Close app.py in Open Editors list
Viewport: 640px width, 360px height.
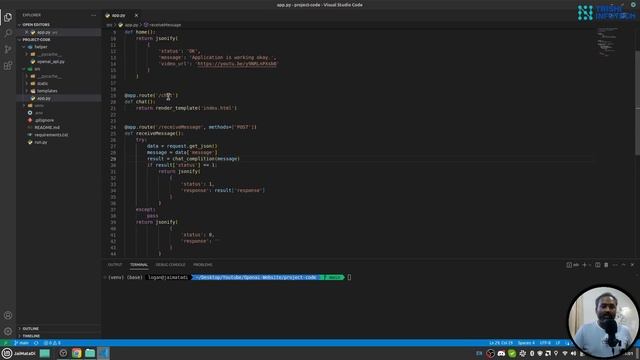point(27,32)
